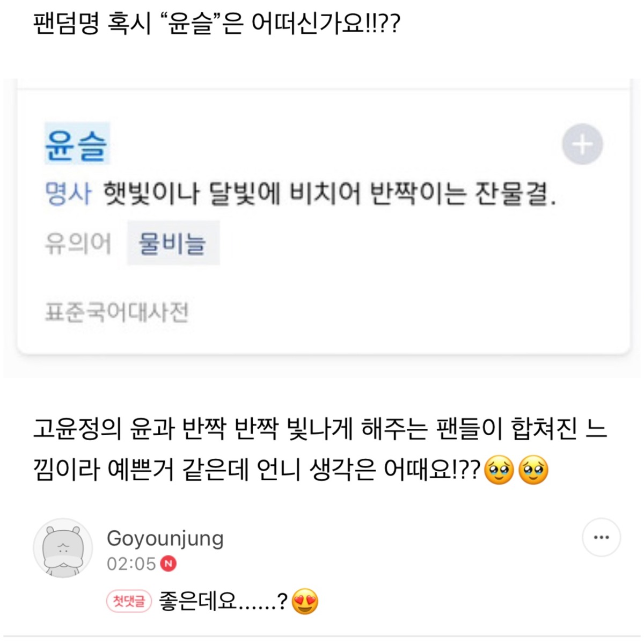Viewport: 644px width, 644px height.
Task: Click Goyounjung's hippo profile avatar
Action: tap(63, 548)
